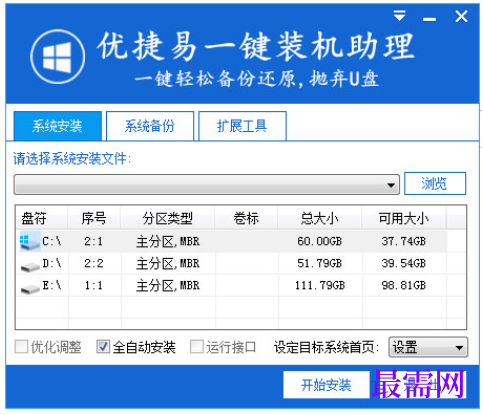The width and height of the screenshot is (483, 415).
Task: Minimize the 优捷易 window
Action: pyautogui.click(x=429, y=19)
